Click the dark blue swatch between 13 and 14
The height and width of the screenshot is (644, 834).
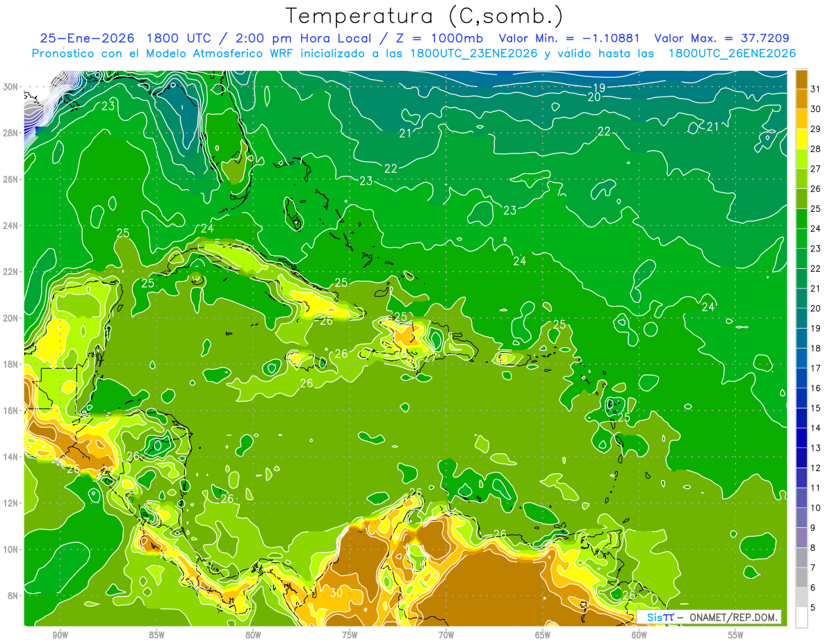[x=801, y=438]
